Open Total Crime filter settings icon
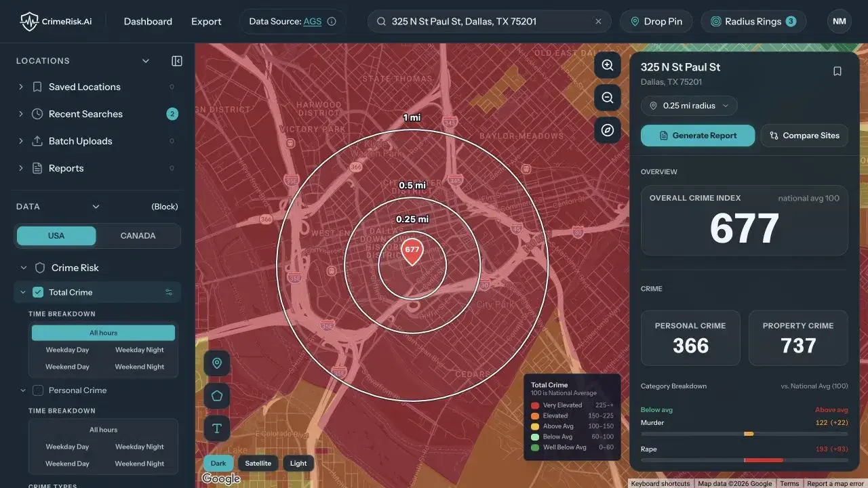 coord(169,293)
